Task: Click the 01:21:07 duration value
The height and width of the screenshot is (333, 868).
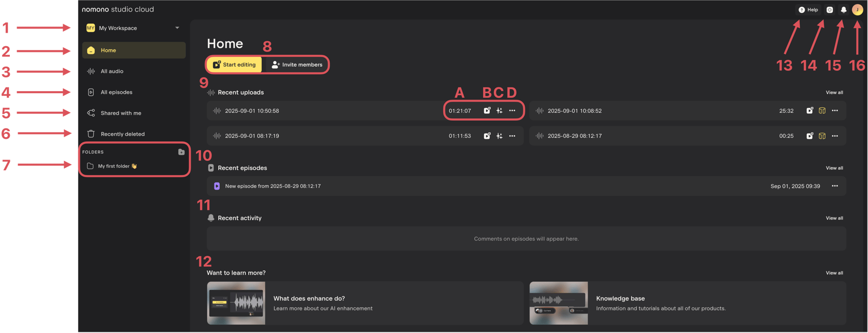Action: (460, 111)
